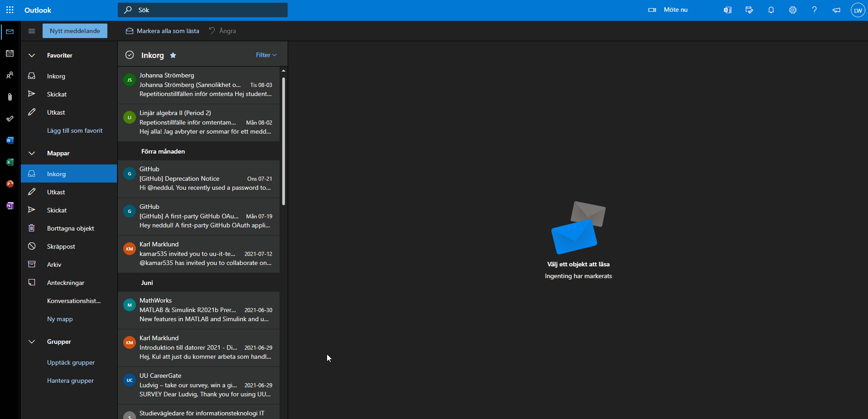Open Borttagna objekt folder
The width and height of the screenshot is (868, 419).
(69, 228)
